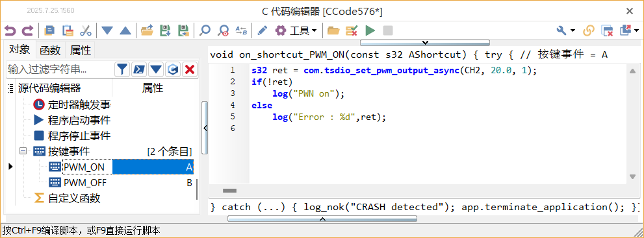Click the Paste clipboard icon

(x=68, y=30)
